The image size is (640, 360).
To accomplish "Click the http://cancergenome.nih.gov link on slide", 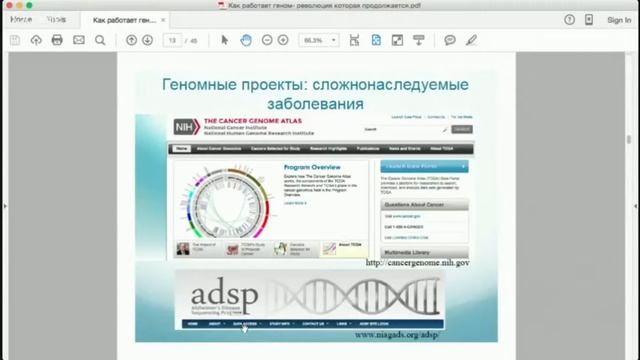I will click(x=417, y=263).
